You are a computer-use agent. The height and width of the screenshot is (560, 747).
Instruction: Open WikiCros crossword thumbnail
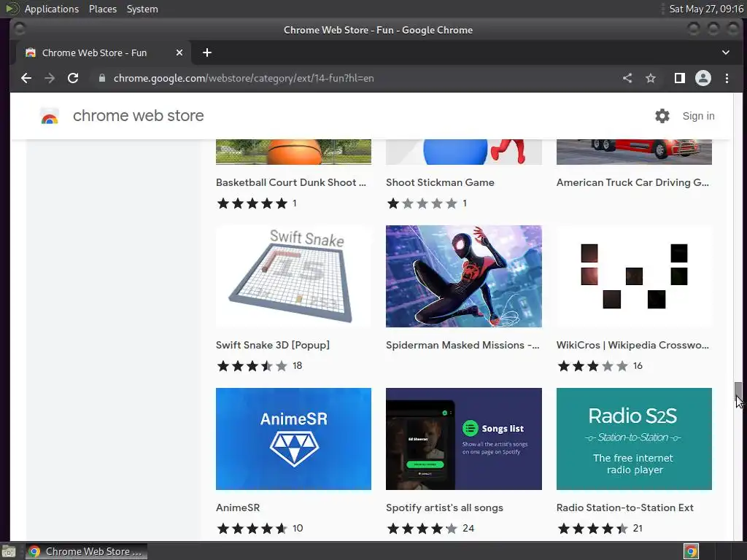(634, 276)
